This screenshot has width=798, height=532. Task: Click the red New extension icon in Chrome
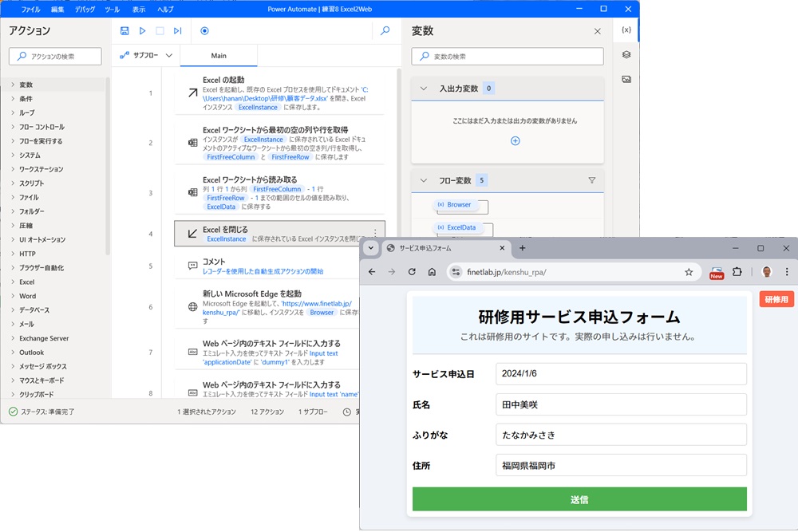click(x=717, y=273)
